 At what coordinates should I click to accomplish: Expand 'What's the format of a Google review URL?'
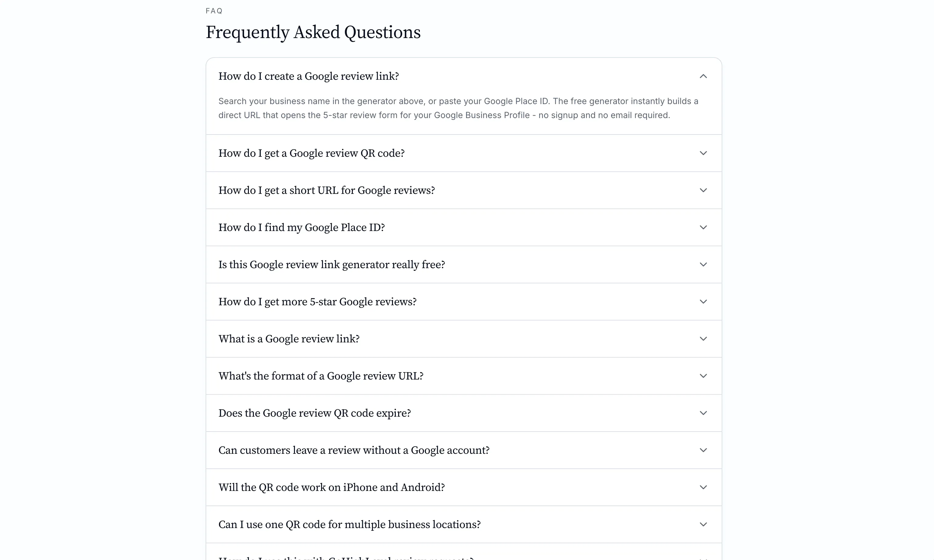pyautogui.click(x=463, y=376)
